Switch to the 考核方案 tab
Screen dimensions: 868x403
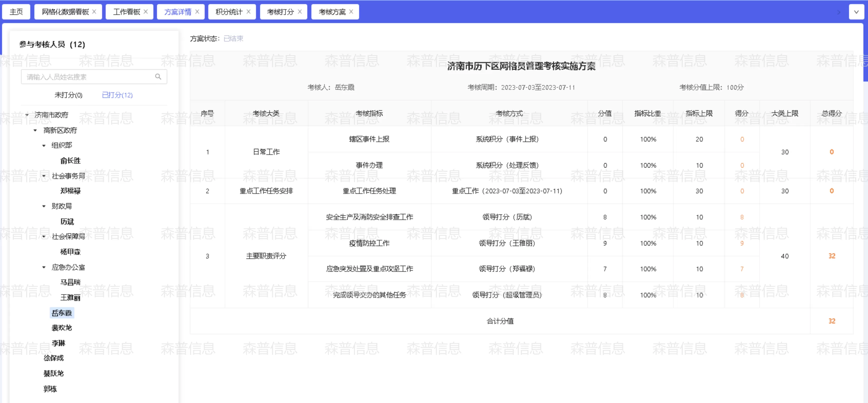[x=332, y=12]
